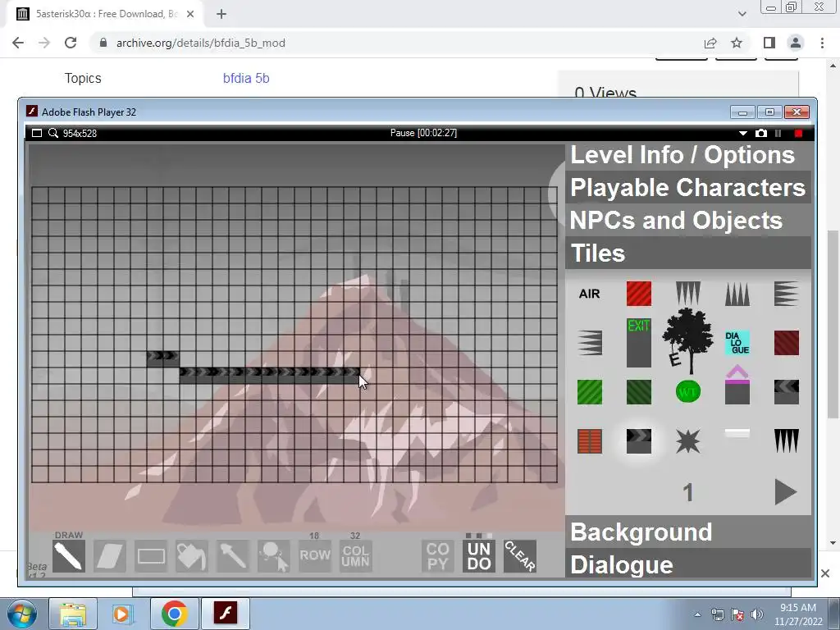The image size is (840, 630).
Task: Choose the sideways spikes tile beside the EXIT door
Action: click(x=589, y=343)
